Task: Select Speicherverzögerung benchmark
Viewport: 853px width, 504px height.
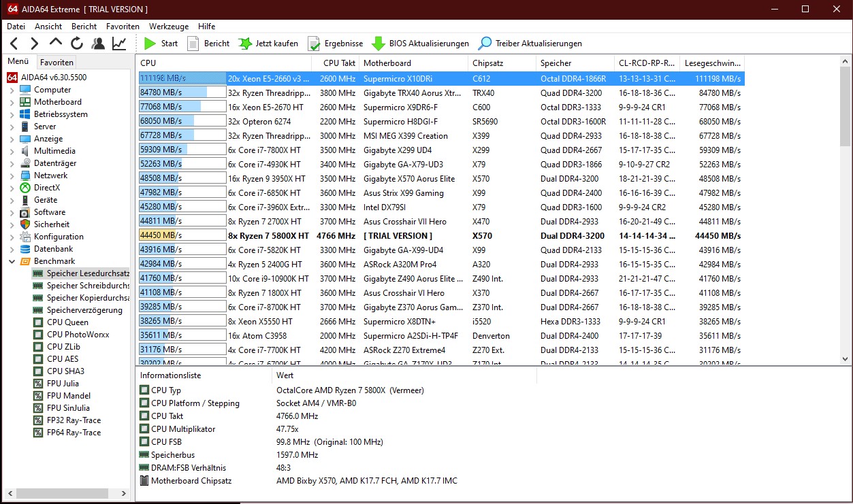Action: (77, 310)
